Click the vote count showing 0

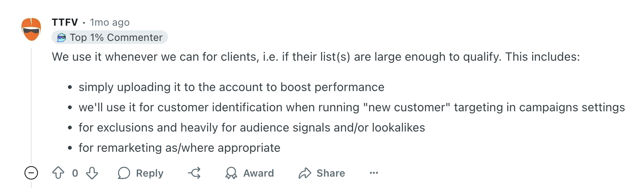click(x=75, y=173)
